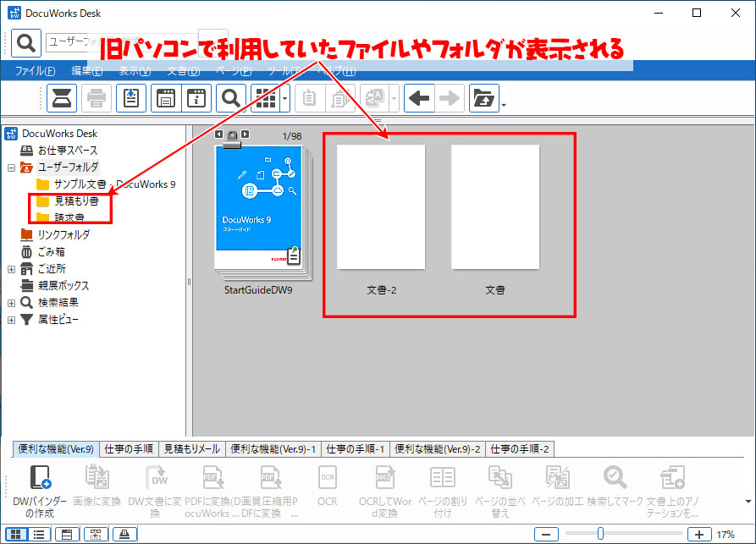Expand the ご近所 tree node
This screenshot has height=544, width=756.
[x=12, y=269]
